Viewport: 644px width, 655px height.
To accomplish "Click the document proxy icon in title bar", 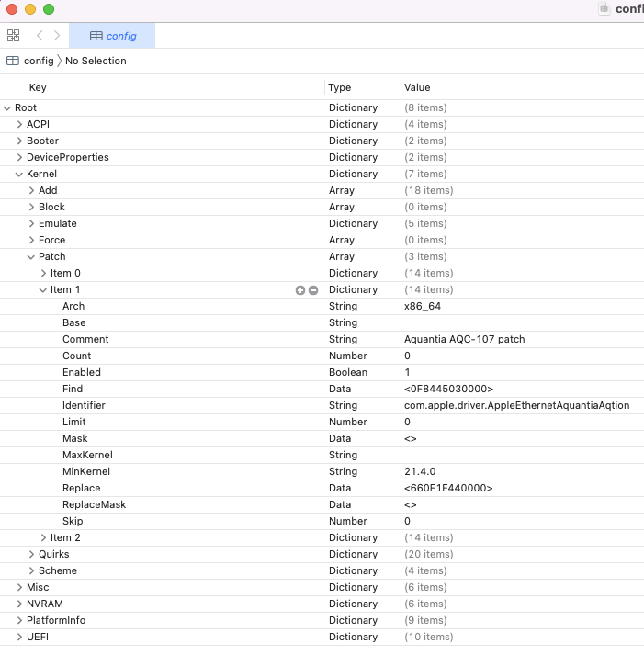I will [604, 8].
